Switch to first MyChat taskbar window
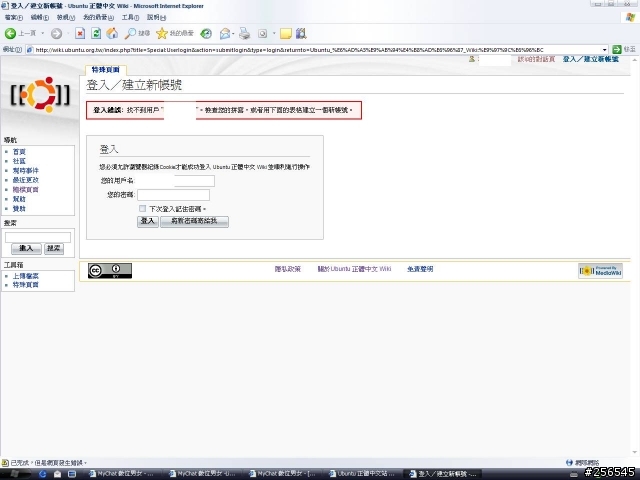Image resolution: width=640 pixels, height=480 pixels. [x=123, y=473]
